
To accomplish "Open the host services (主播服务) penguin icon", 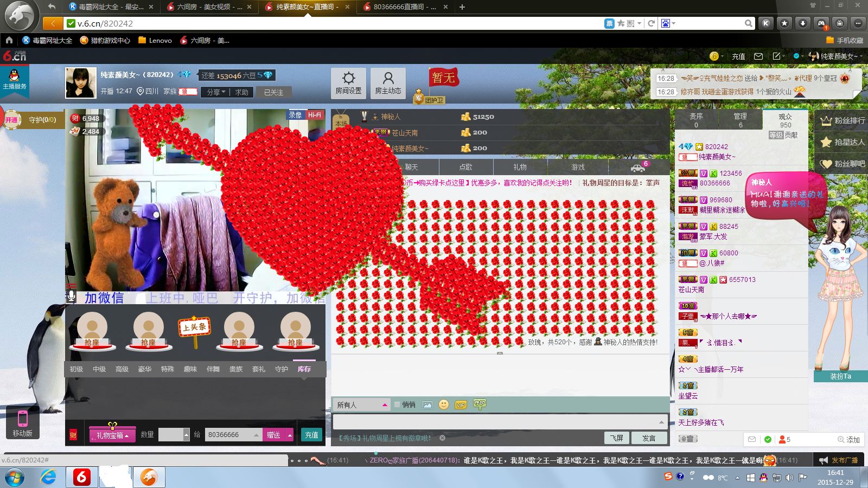I will [15, 79].
